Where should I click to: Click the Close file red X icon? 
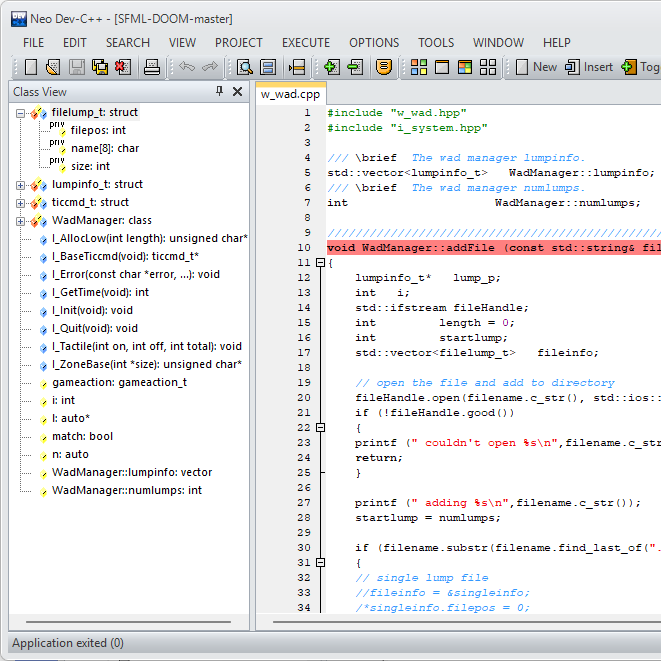coord(122,67)
